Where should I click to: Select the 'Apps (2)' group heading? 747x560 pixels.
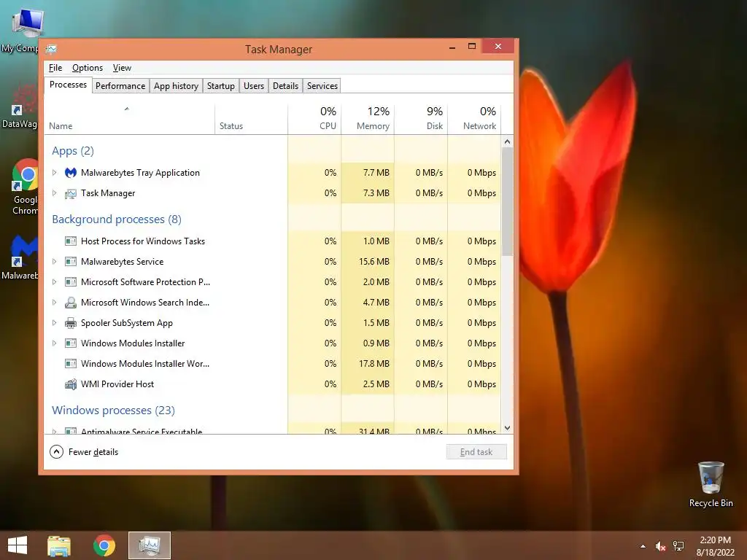click(x=73, y=151)
